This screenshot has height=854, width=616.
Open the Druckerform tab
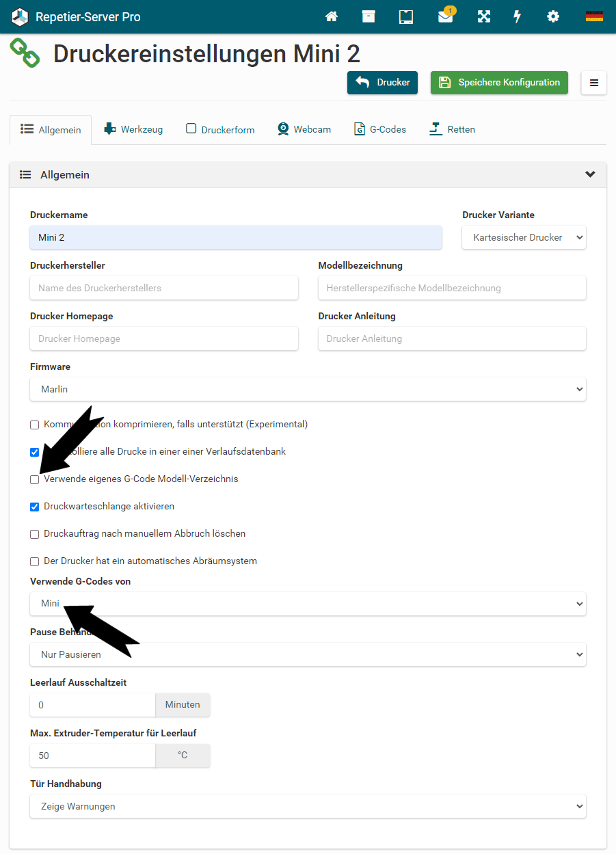220,129
